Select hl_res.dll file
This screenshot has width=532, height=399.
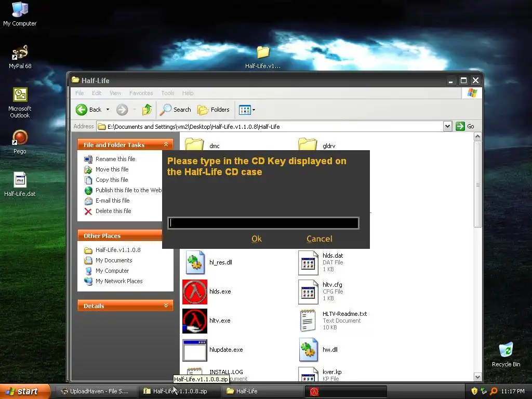[209, 262]
